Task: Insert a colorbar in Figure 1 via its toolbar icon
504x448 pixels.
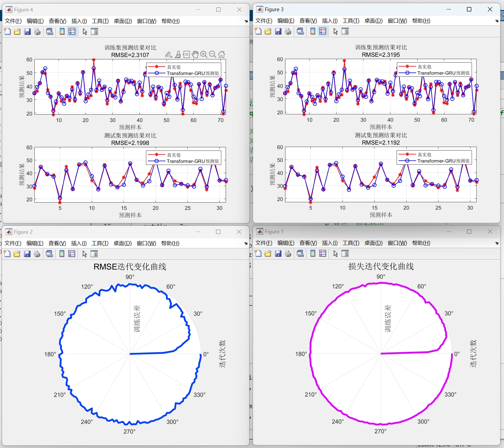Action: point(313,253)
